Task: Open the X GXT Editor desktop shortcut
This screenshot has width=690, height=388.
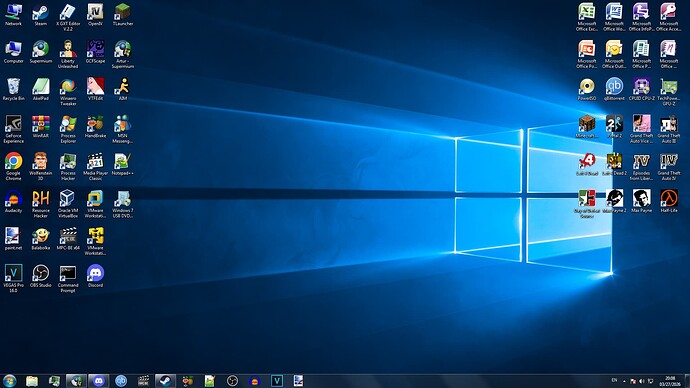Action: (68, 18)
